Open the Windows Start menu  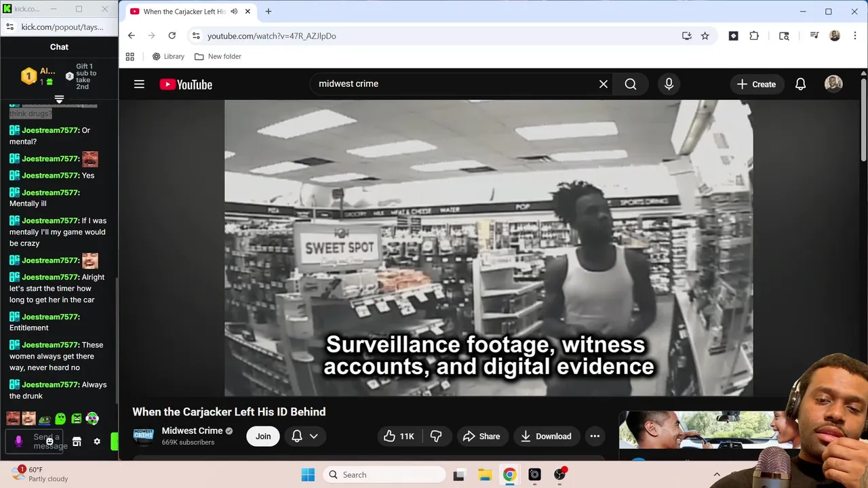(307, 474)
